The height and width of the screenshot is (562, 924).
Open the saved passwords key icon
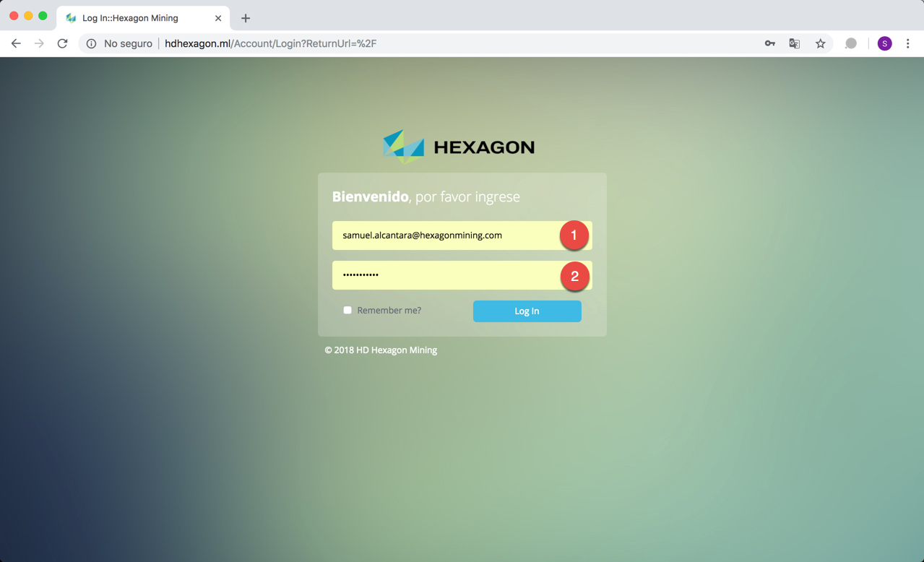tap(770, 43)
